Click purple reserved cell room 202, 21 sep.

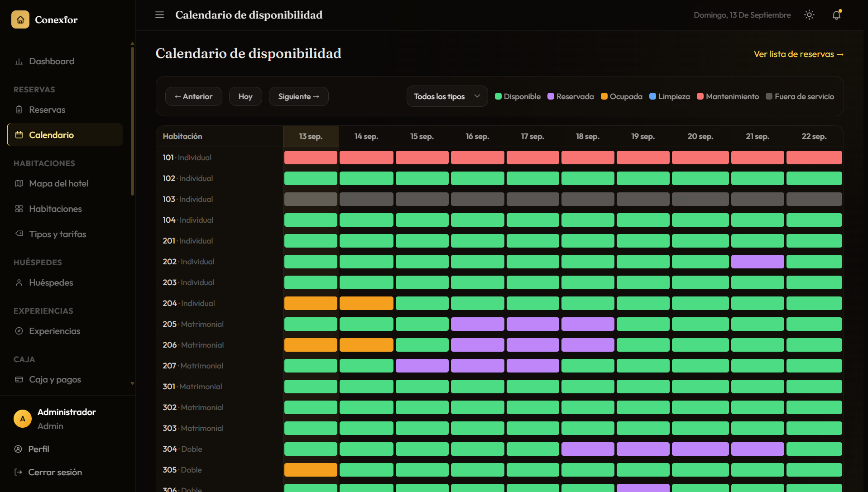757,262
